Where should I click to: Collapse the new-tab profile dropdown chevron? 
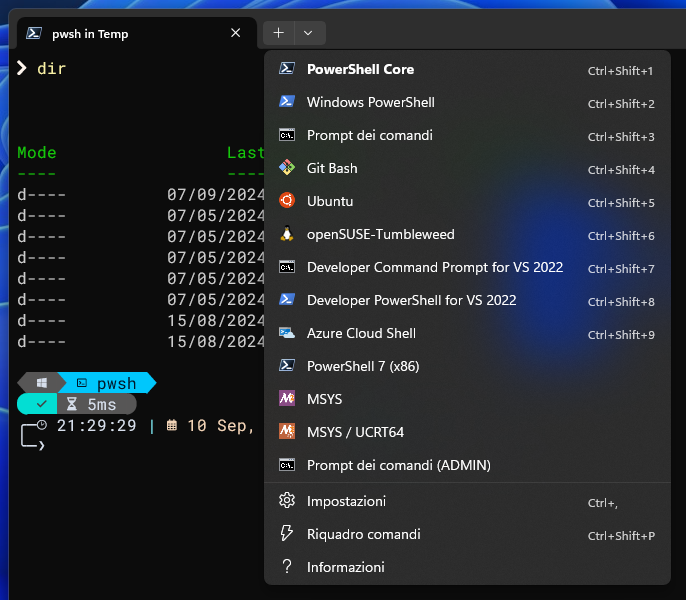point(310,33)
